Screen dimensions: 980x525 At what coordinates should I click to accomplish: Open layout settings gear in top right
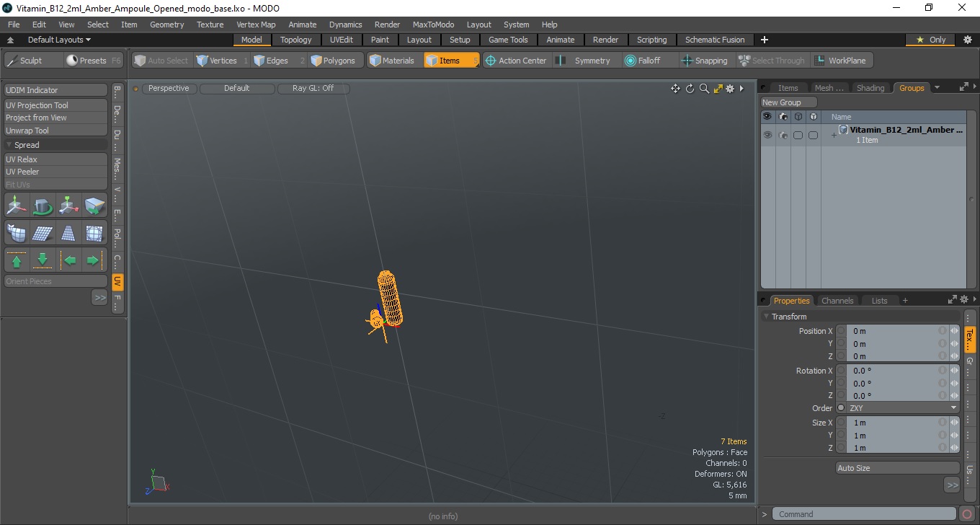coord(968,40)
